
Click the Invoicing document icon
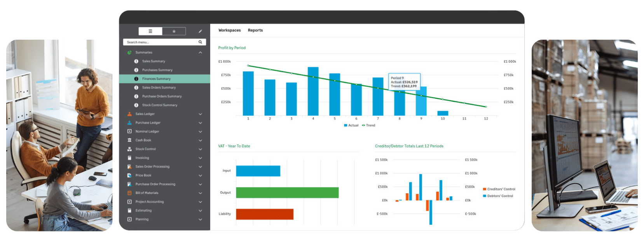tap(129, 158)
